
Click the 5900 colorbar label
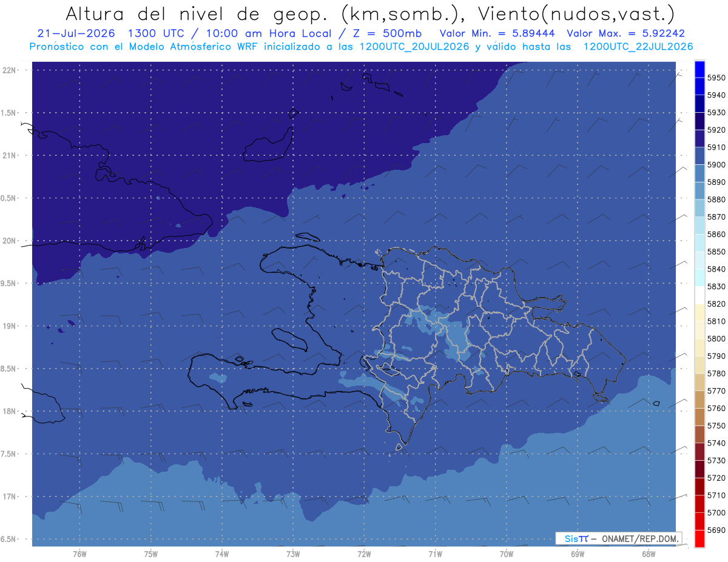716,165
